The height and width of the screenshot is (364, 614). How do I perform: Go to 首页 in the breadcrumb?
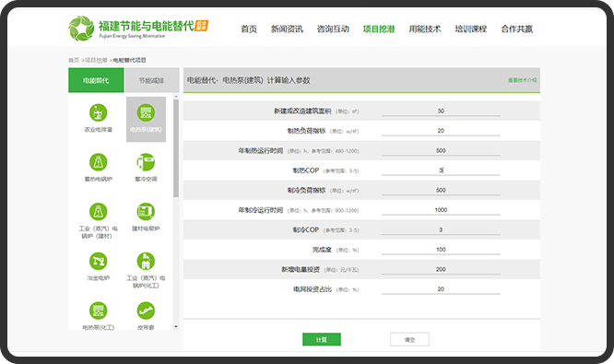click(x=74, y=60)
